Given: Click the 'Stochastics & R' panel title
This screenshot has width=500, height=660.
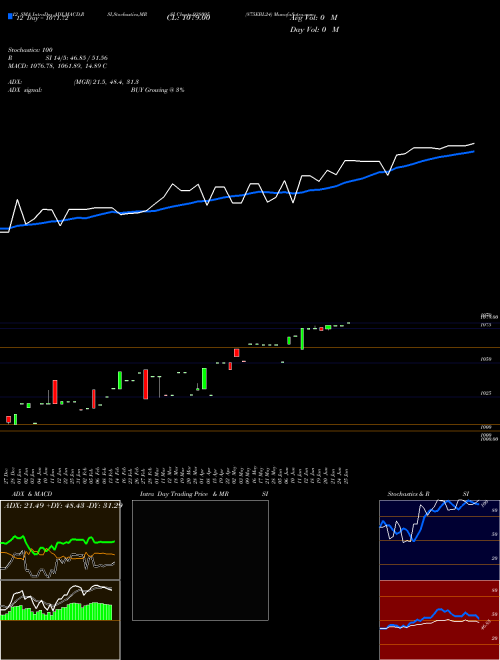Looking at the screenshot, I should (408, 494).
